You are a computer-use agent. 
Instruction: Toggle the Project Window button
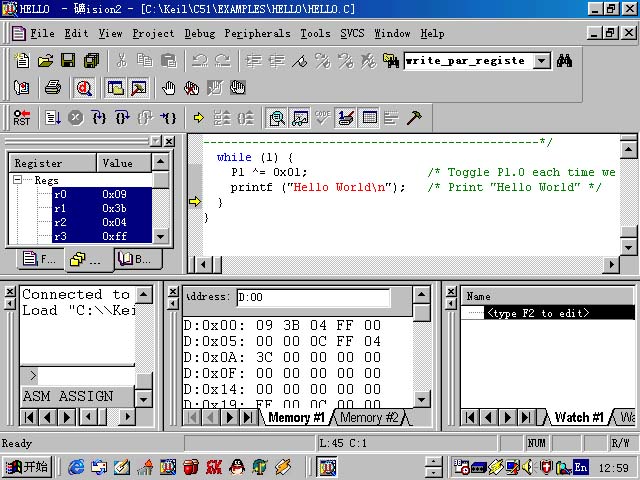coord(116,87)
